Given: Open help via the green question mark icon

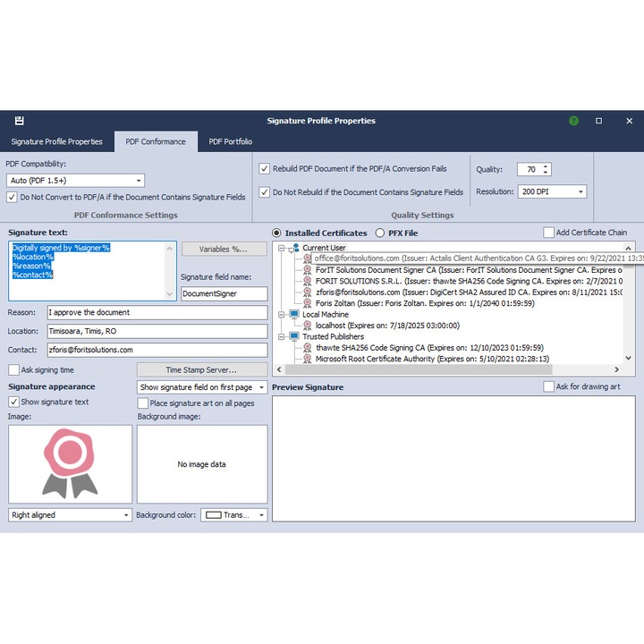Looking at the screenshot, I should tap(573, 121).
